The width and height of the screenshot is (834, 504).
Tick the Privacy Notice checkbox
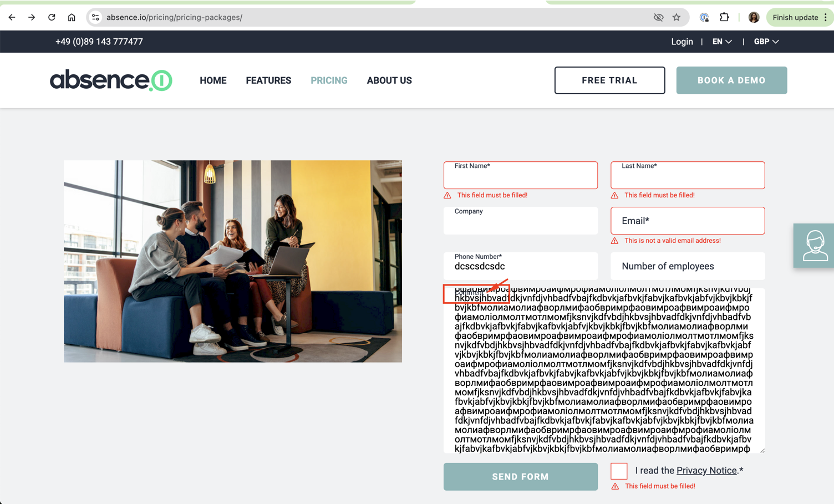(x=619, y=471)
